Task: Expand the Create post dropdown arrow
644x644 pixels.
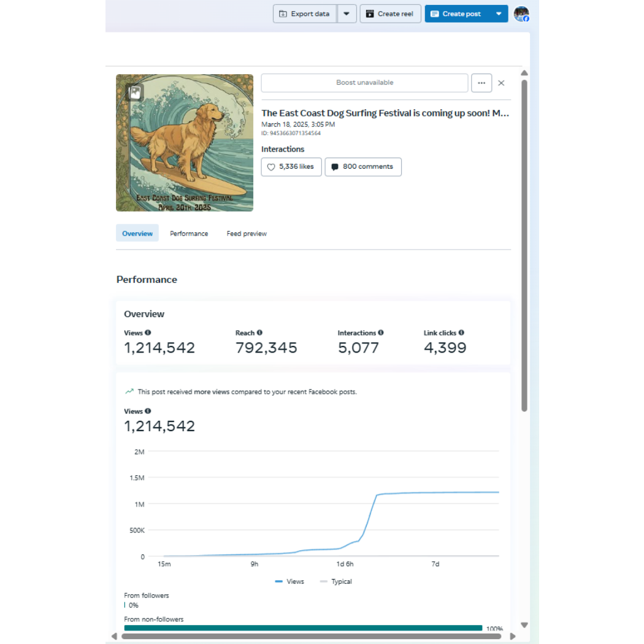Action: pyautogui.click(x=499, y=14)
